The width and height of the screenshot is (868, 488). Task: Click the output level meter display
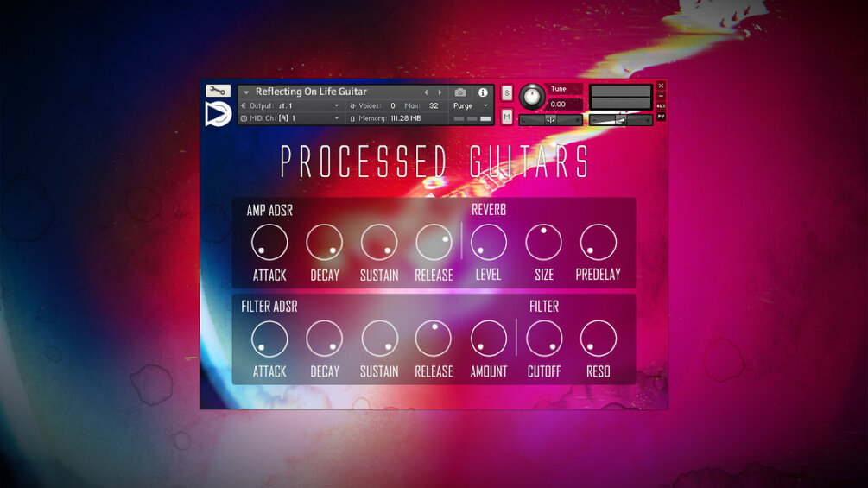[x=620, y=98]
